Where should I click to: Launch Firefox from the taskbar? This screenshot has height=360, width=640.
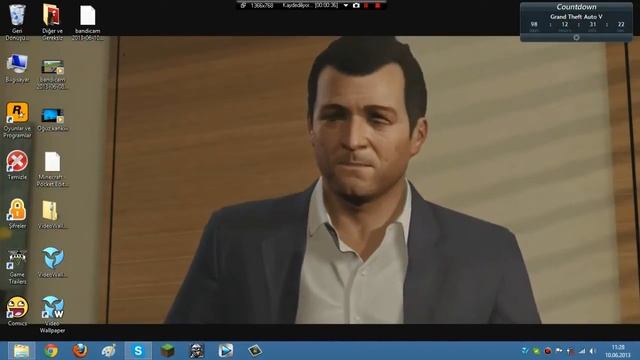tap(80, 351)
